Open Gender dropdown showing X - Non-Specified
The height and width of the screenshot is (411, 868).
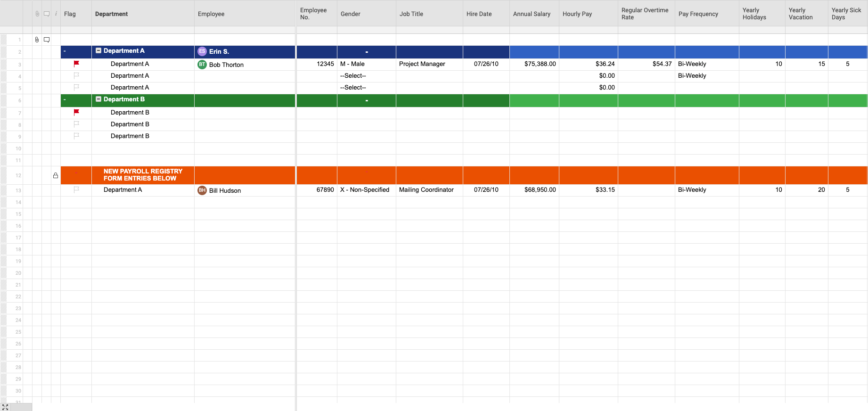pos(367,190)
